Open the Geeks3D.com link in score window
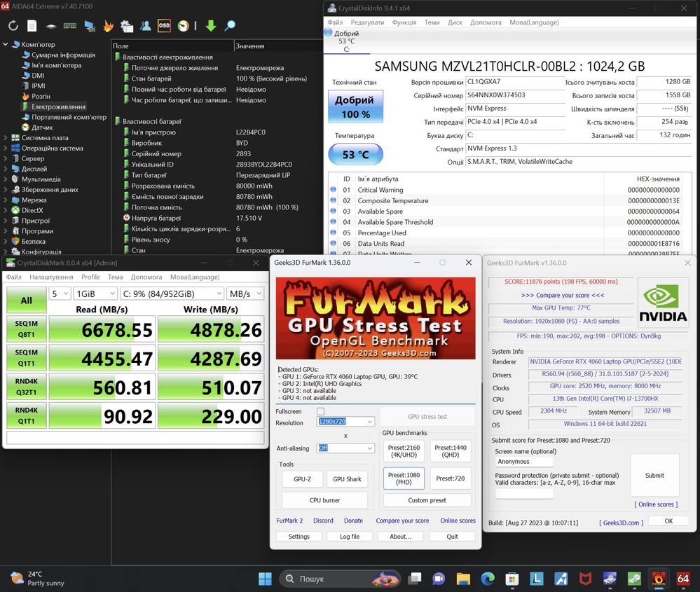Screen dimensions: 700x592 [621, 523]
